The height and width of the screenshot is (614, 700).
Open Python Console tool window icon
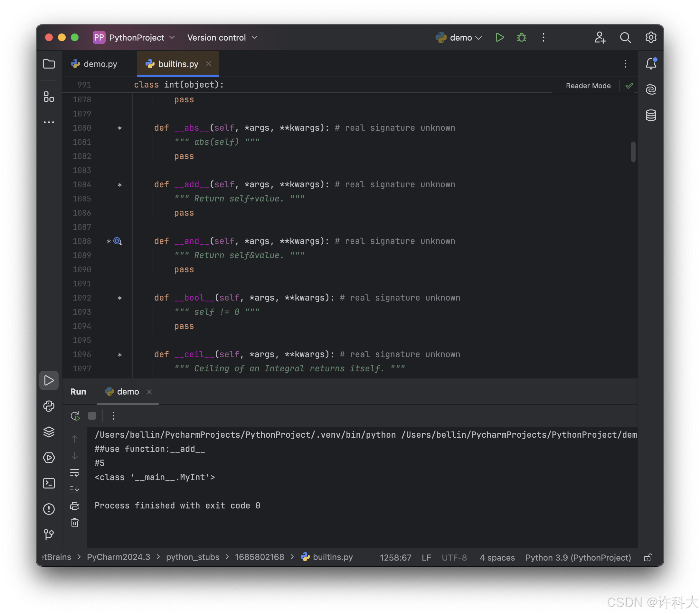[49, 406]
